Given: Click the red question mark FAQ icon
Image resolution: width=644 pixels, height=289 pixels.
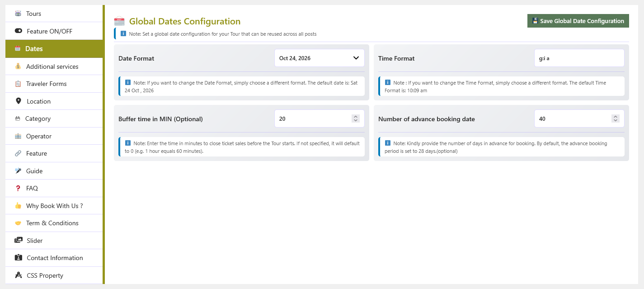Looking at the screenshot, I should [18, 188].
